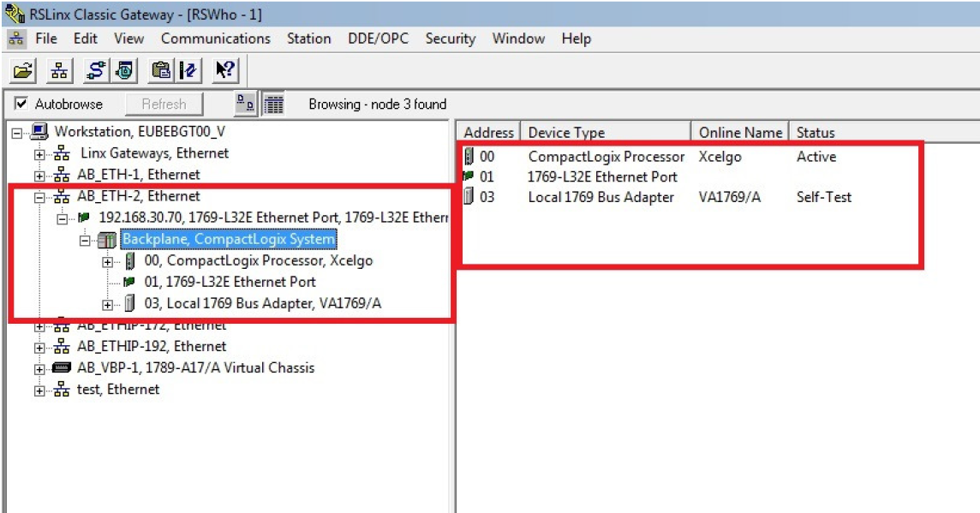Click the processor icon beside 00 in tree
980x513 pixels.
(x=130, y=260)
